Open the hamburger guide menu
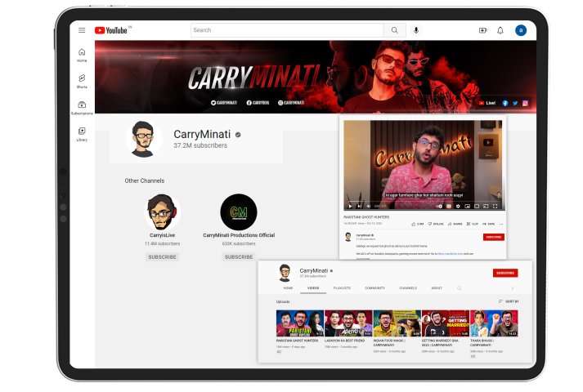The height and width of the screenshot is (392, 583). point(82,30)
